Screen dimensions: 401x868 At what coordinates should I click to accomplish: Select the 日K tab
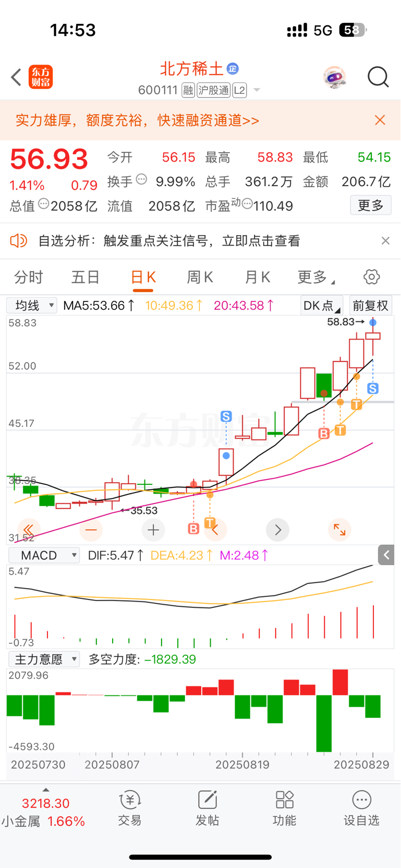143,277
